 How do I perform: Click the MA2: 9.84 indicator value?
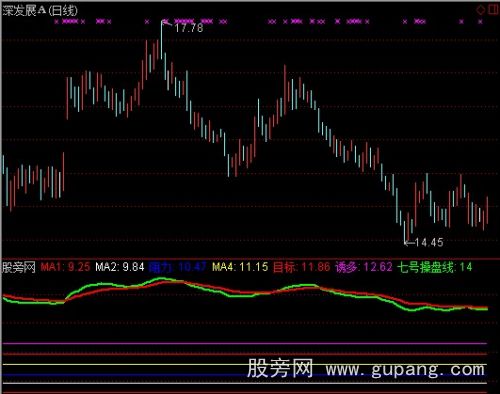pos(120,267)
